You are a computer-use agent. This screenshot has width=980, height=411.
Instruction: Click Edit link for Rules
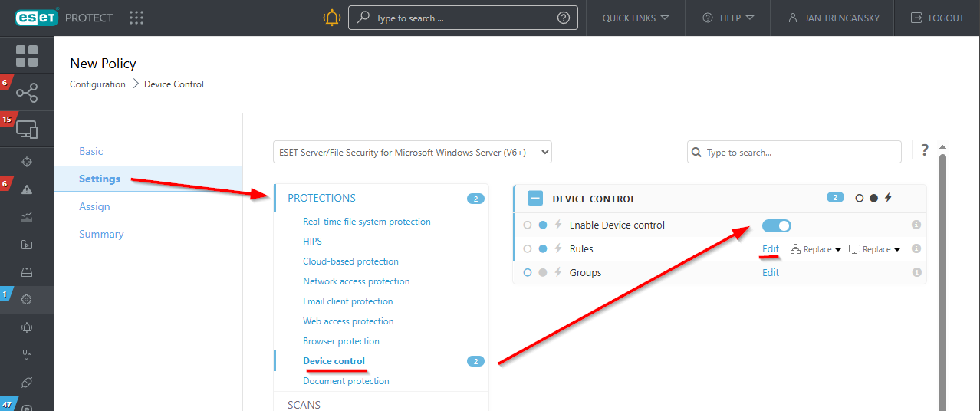[771, 249]
